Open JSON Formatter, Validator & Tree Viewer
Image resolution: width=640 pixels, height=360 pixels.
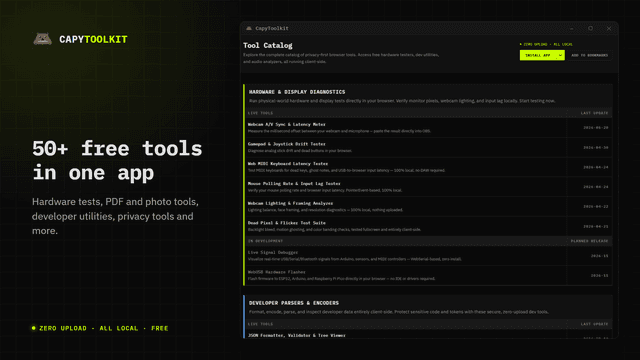tap(296, 335)
